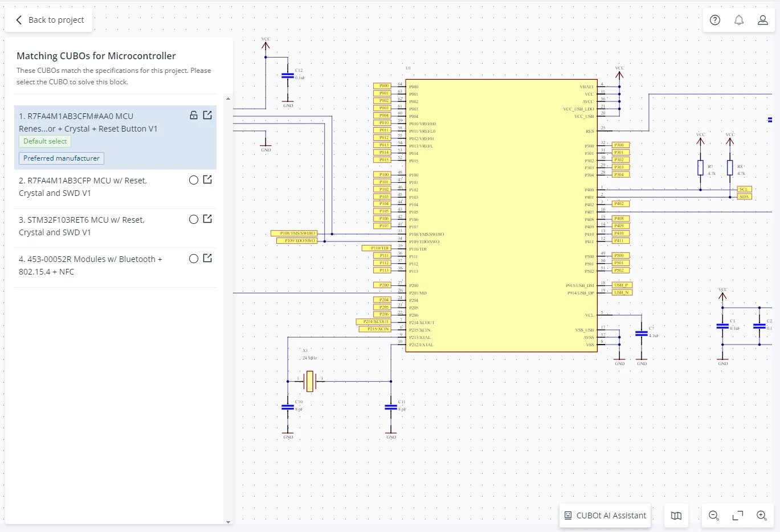
Task: Open R7FA4M1AB3CFP MCU external link icon
Action: (x=207, y=179)
